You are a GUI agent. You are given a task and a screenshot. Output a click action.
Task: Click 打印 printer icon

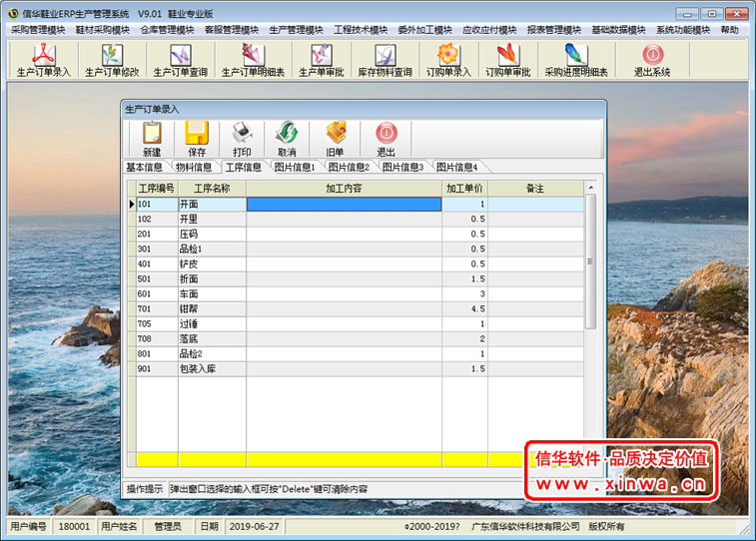tap(242, 139)
